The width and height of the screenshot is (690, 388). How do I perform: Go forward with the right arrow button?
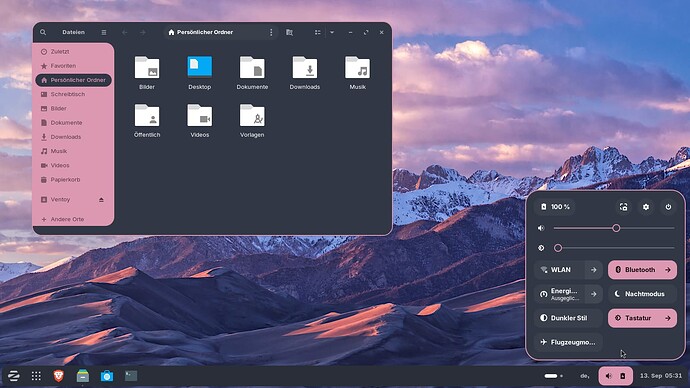pyautogui.click(x=143, y=32)
